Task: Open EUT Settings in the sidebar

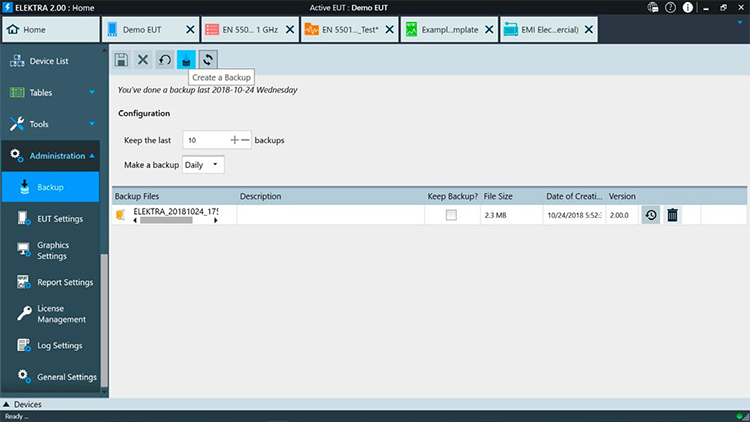Action: click(59, 219)
